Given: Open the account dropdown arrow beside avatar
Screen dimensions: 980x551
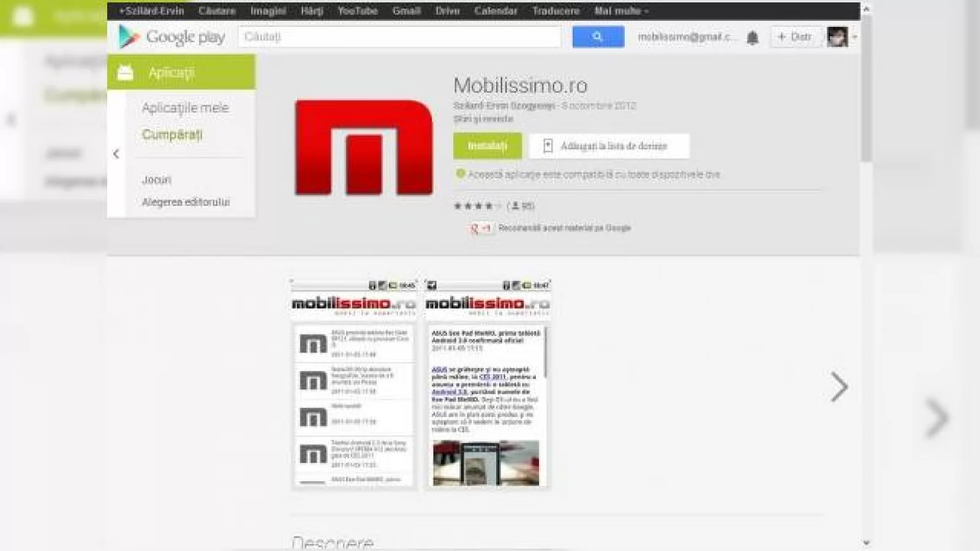Looking at the screenshot, I should pyautogui.click(x=854, y=37).
